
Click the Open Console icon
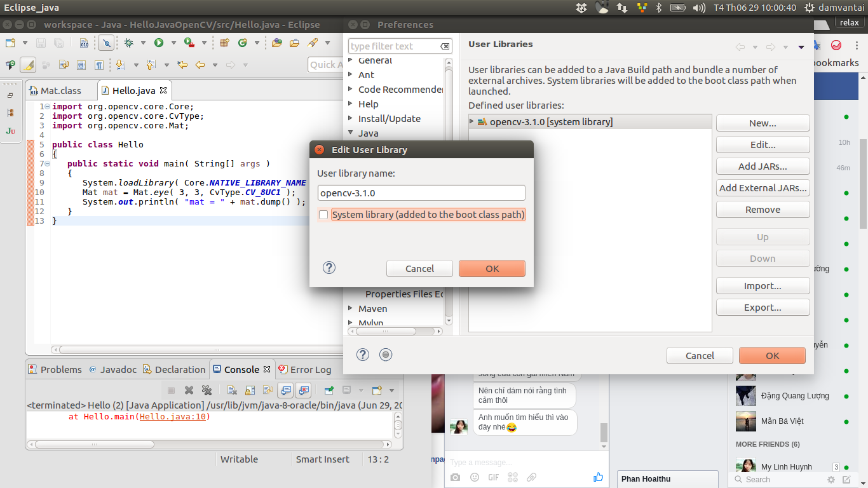tap(377, 390)
